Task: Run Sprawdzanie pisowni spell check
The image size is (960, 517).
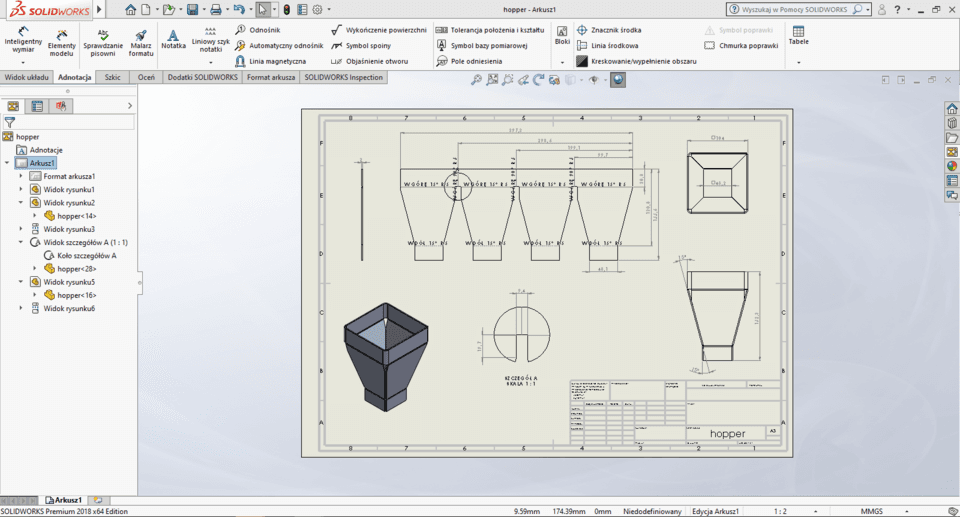Action: coord(103,40)
